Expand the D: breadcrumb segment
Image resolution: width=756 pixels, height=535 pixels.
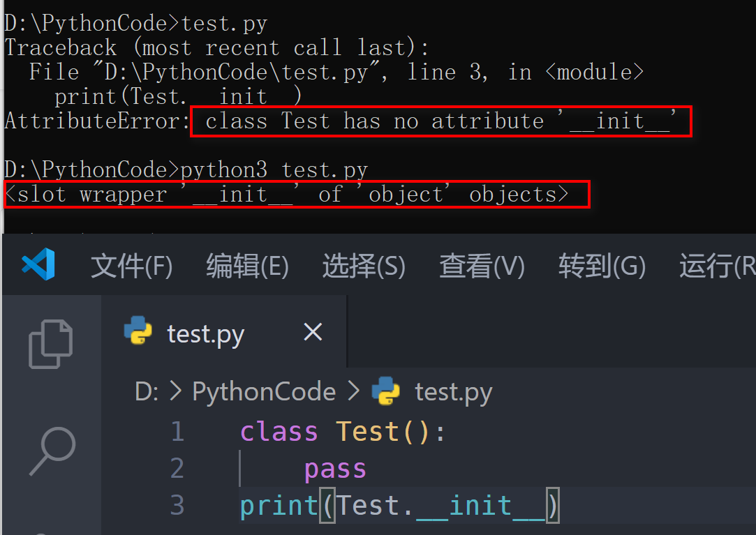[147, 391]
